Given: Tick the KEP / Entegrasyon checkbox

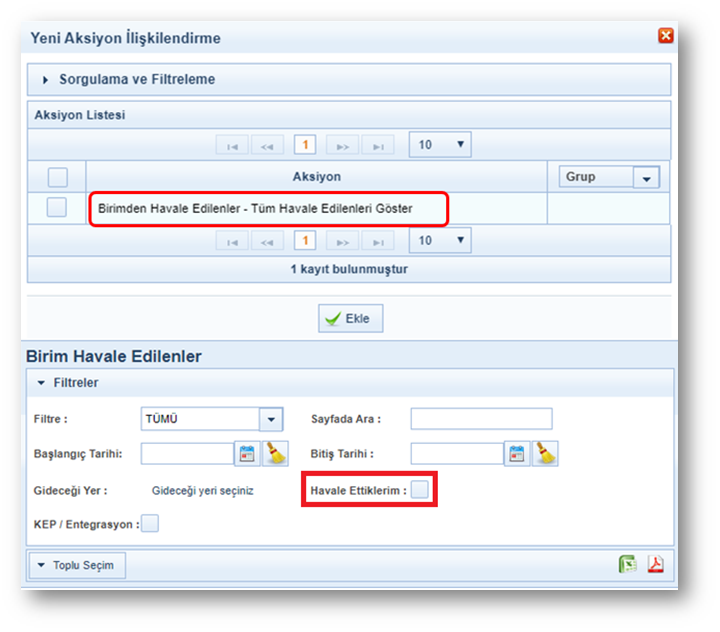Looking at the screenshot, I should click(150, 523).
